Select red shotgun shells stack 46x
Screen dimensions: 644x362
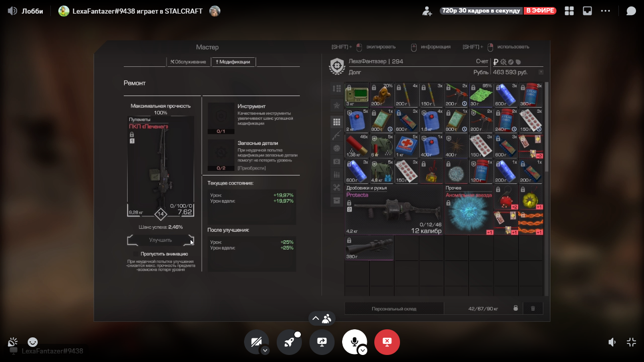click(357, 146)
